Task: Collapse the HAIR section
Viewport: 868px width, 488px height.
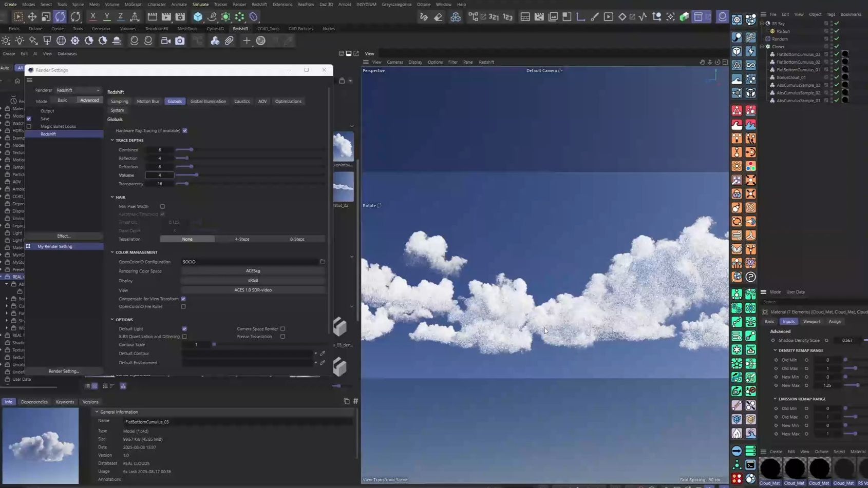Action: (x=112, y=197)
